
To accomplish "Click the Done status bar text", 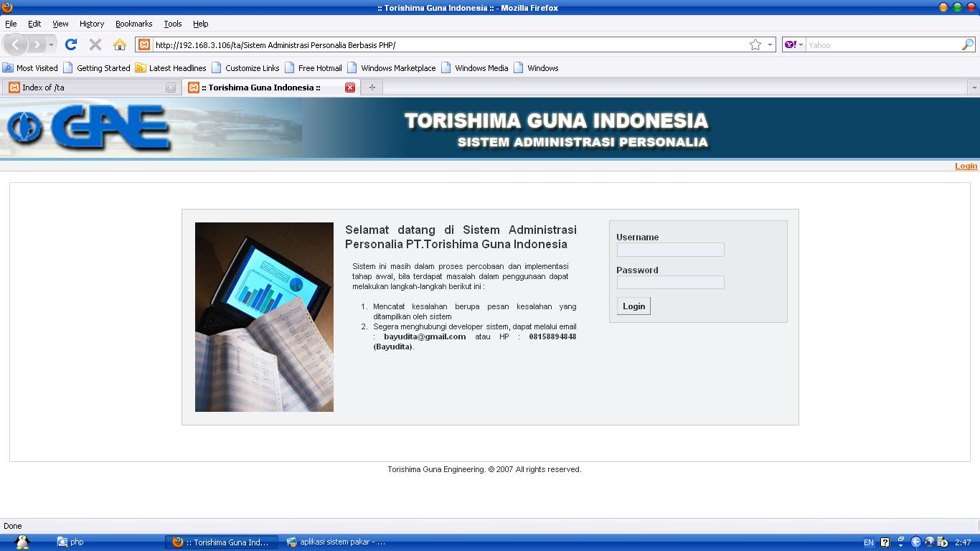I will [13, 526].
